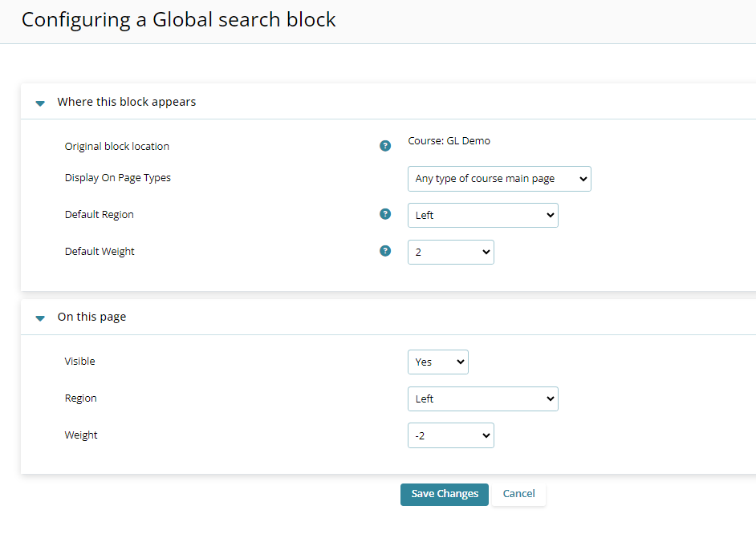
Task: Click the 'Original block location' label
Action: tap(116, 146)
